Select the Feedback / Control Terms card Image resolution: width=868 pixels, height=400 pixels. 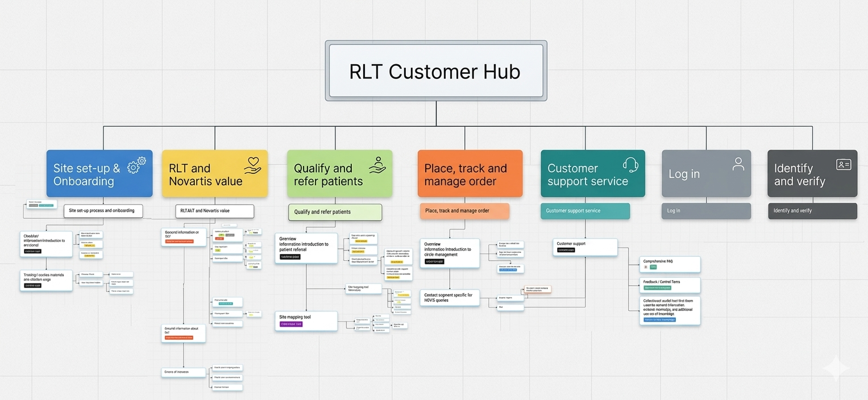coord(670,285)
